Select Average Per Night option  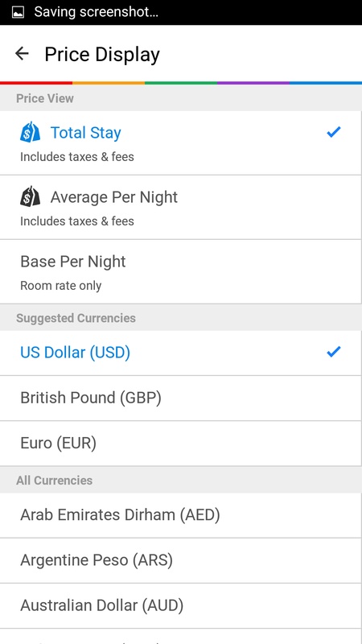[180, 208]
